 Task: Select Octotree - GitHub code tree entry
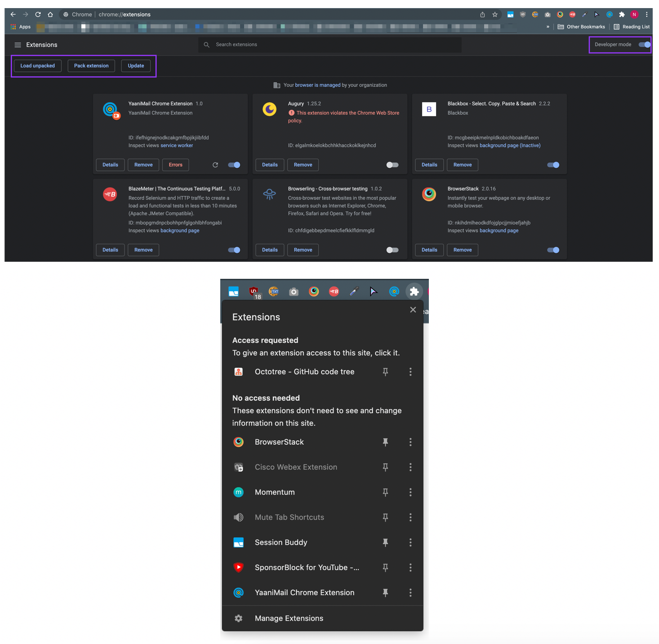coord(304,372)
